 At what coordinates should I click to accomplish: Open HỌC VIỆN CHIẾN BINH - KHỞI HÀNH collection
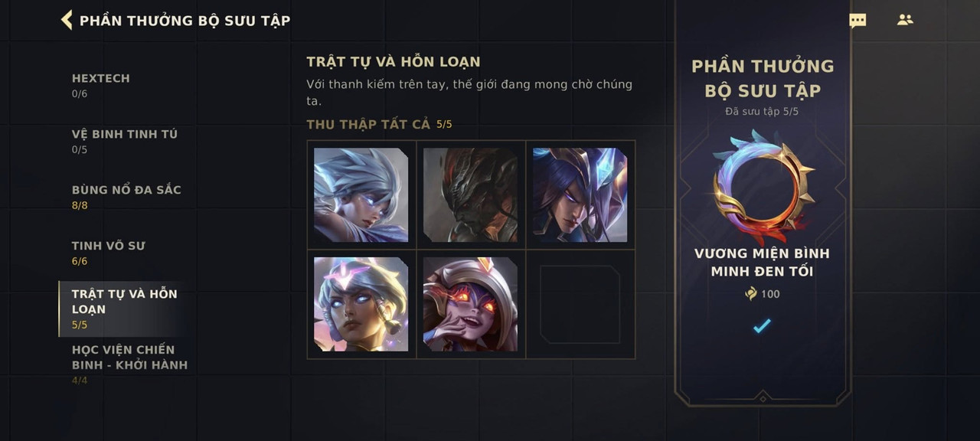[129, 364]
